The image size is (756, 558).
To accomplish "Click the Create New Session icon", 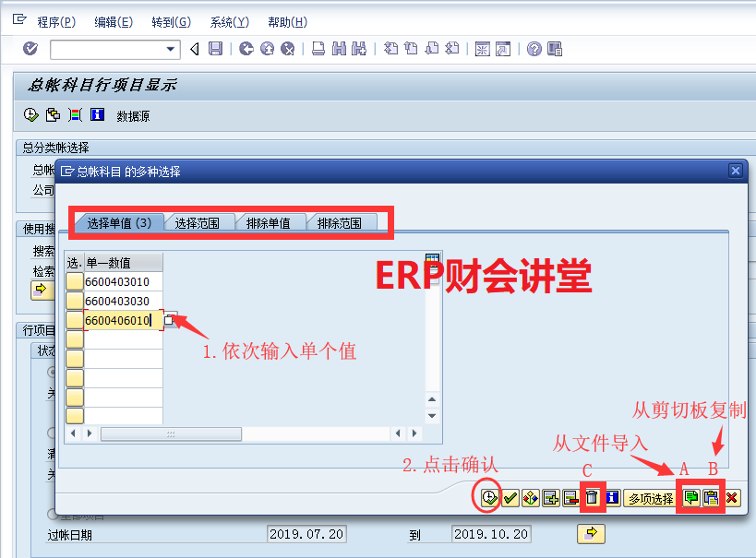I will 482,49.
